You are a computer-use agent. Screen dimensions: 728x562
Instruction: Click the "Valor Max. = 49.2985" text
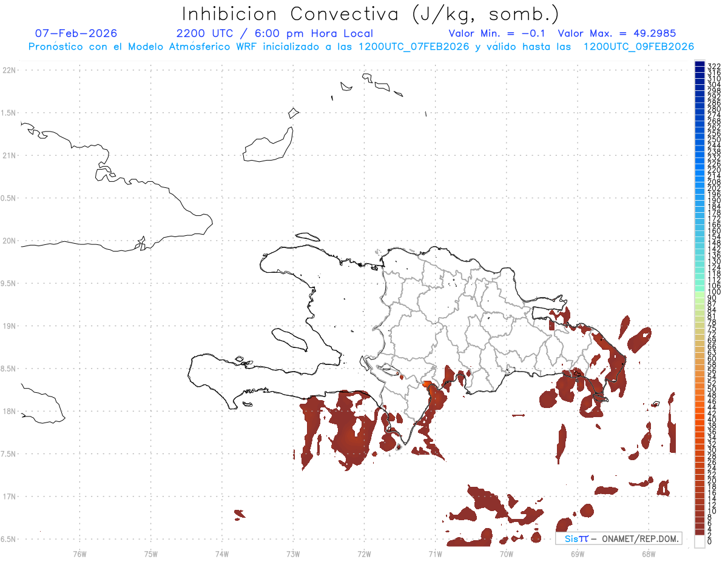616,33
